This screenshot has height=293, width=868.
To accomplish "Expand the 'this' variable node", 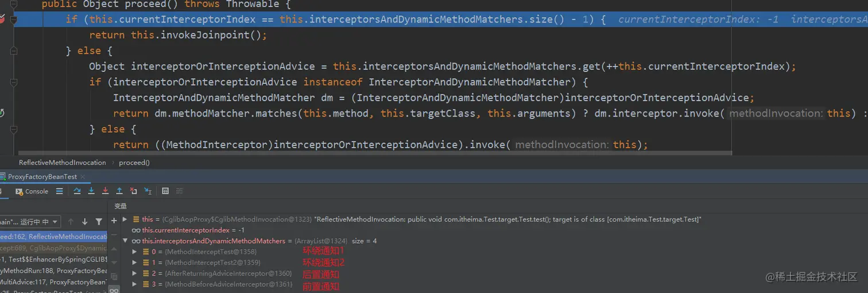I will (x=125, y=219).
